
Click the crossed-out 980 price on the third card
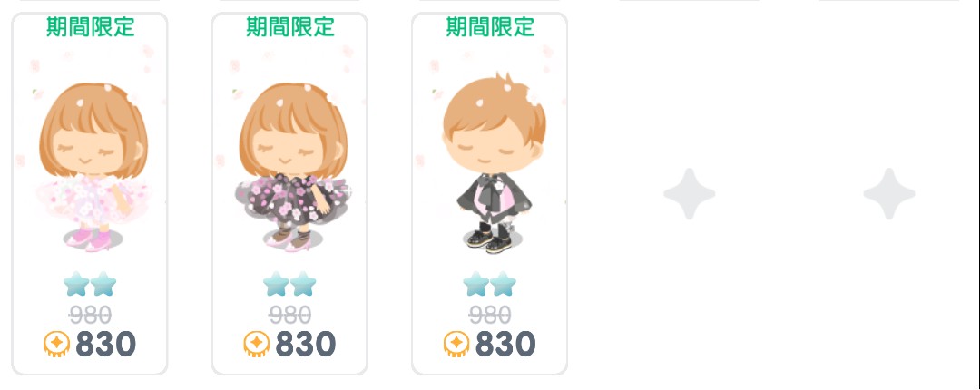(x=490, y=315)
